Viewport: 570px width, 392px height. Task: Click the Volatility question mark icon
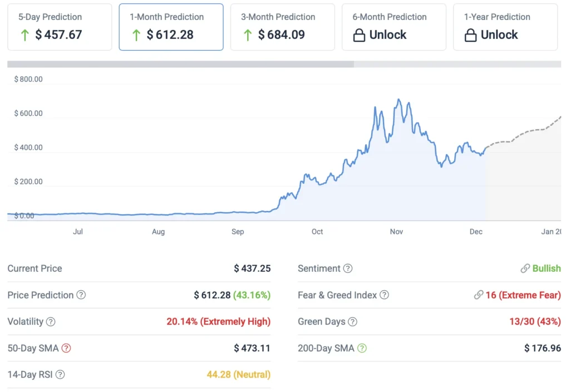[51, 322]
